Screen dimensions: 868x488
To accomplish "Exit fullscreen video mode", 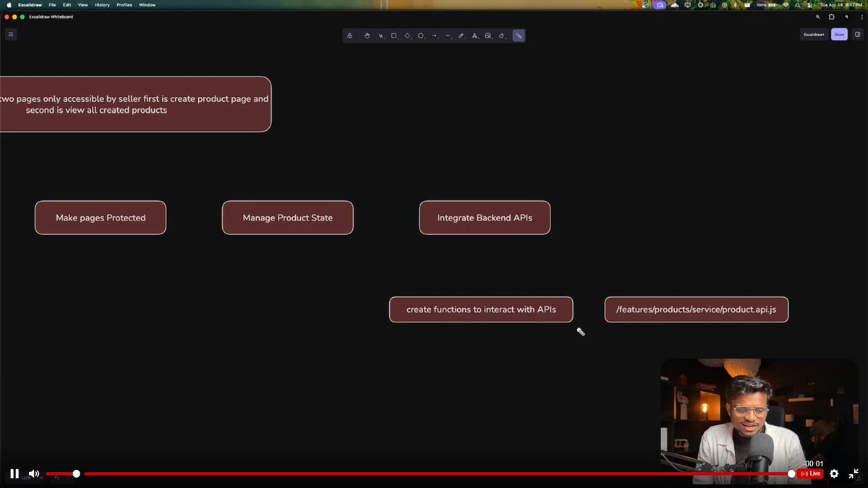I will [x=854, y=474].
